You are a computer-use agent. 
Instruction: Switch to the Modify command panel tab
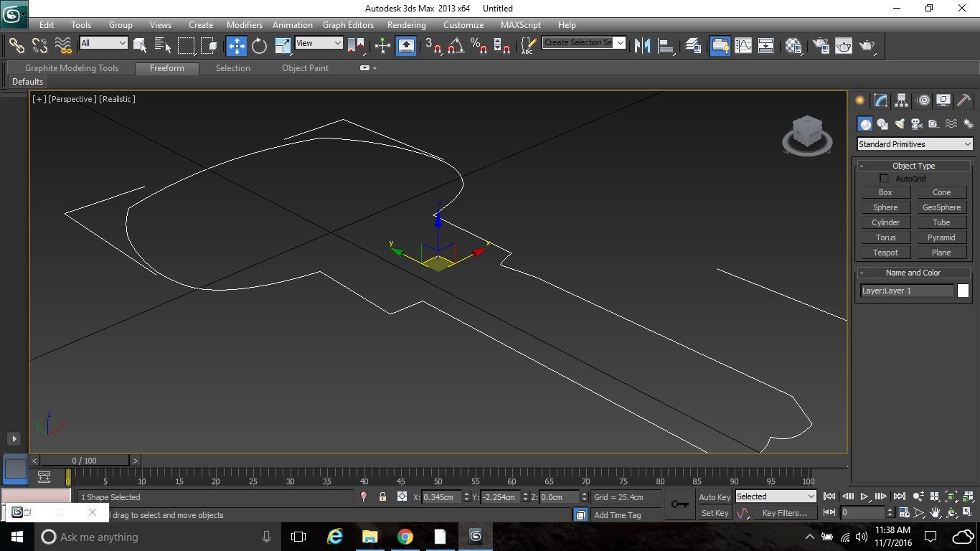(880, 100)
